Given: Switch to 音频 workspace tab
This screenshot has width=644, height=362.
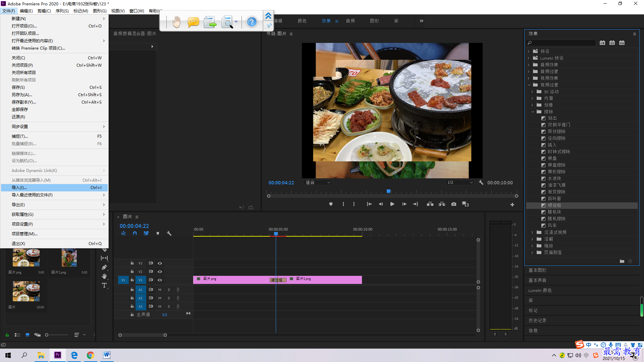Looking at the screenshot, I should [x=351, y=21].
